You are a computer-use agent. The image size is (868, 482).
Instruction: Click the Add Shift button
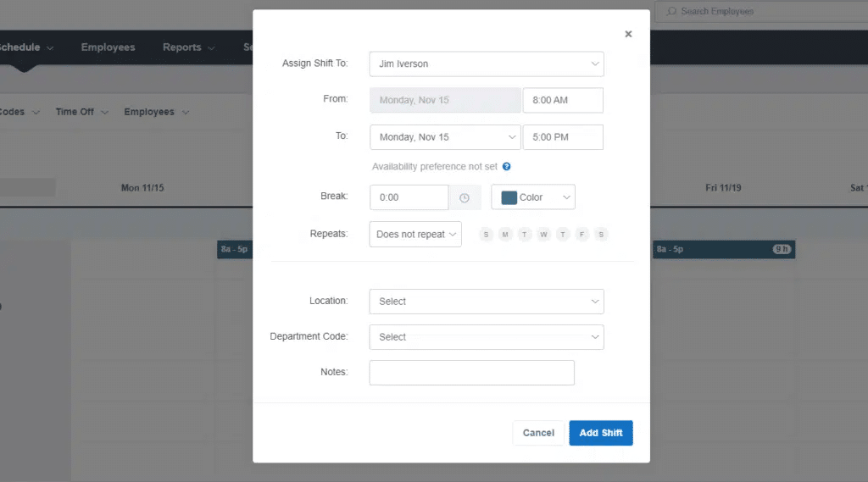pos(601,433)
